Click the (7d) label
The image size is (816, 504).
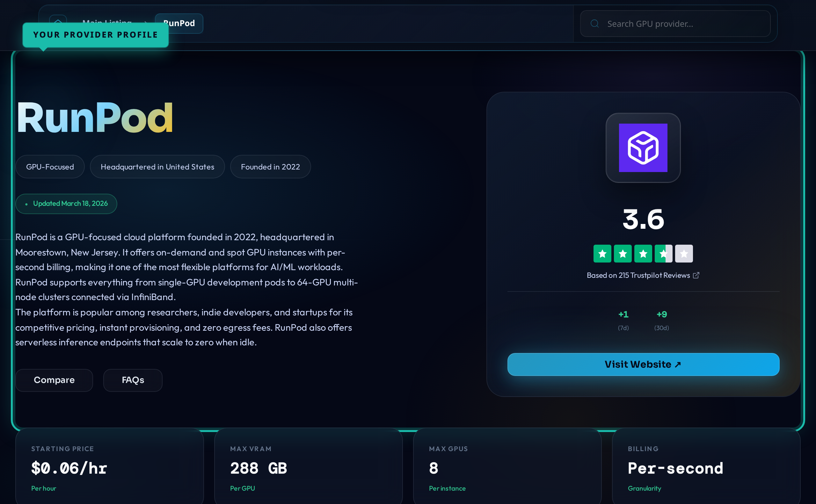click(623, 328)
